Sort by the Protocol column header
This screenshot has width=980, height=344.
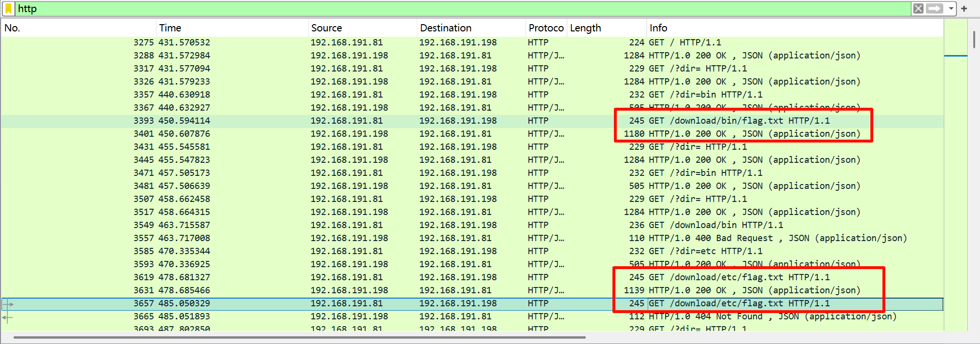[546, 28]
